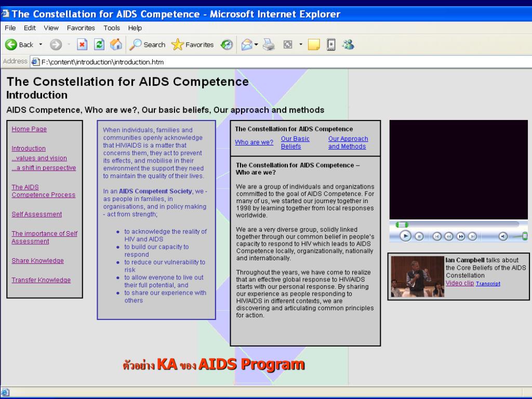Click the Ian Campbell video thumbnail
Viewport: 532px width, 399px height.
pos(417,276)
